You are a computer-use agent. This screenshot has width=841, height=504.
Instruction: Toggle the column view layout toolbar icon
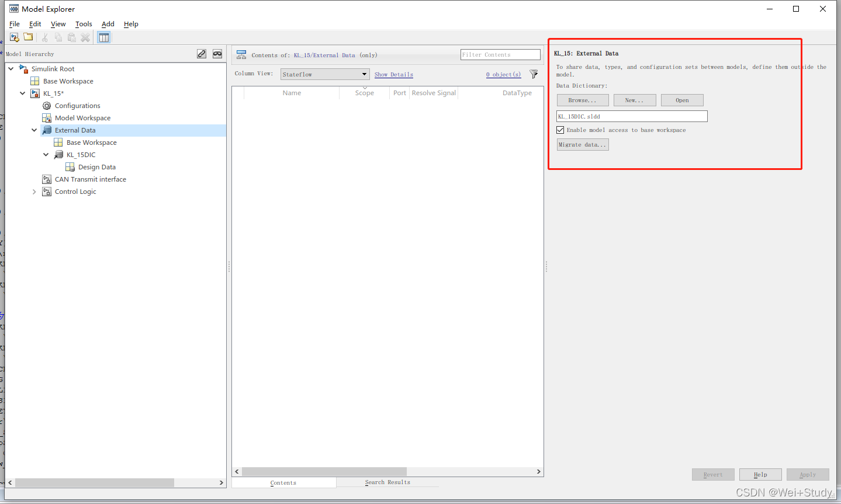coord(104,37)
